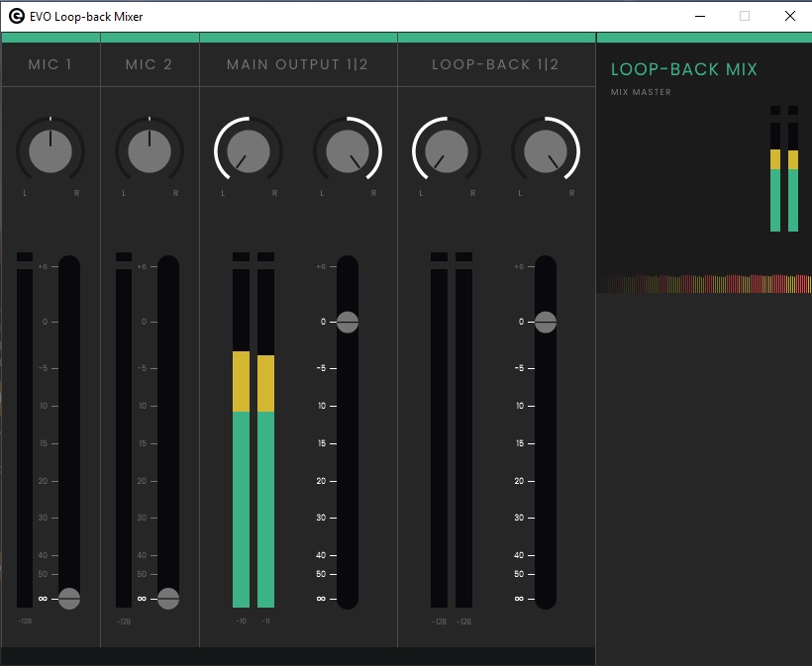
Task: Click the Mix Master stereo level meter
Action: pos(784,168)
